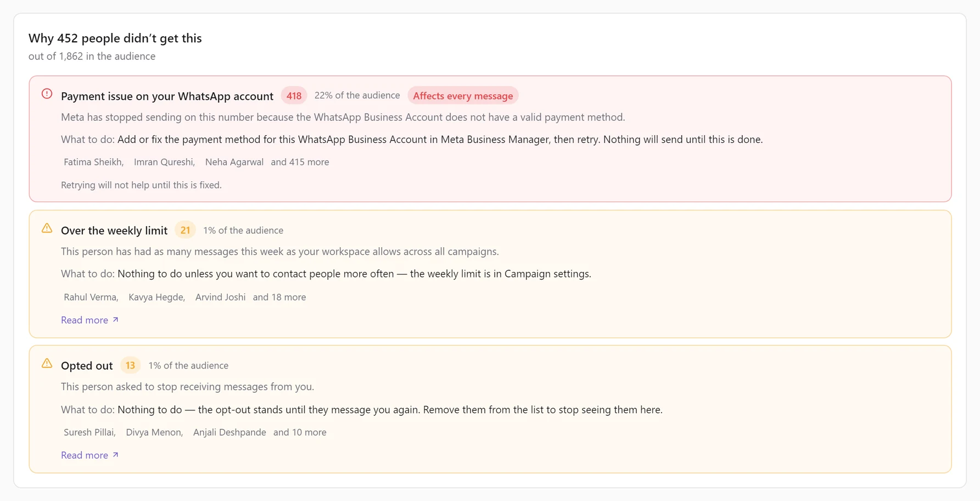Expand the 'and 18 more' recipients list
The image size is (980, 501).
[x=279, y=297]
